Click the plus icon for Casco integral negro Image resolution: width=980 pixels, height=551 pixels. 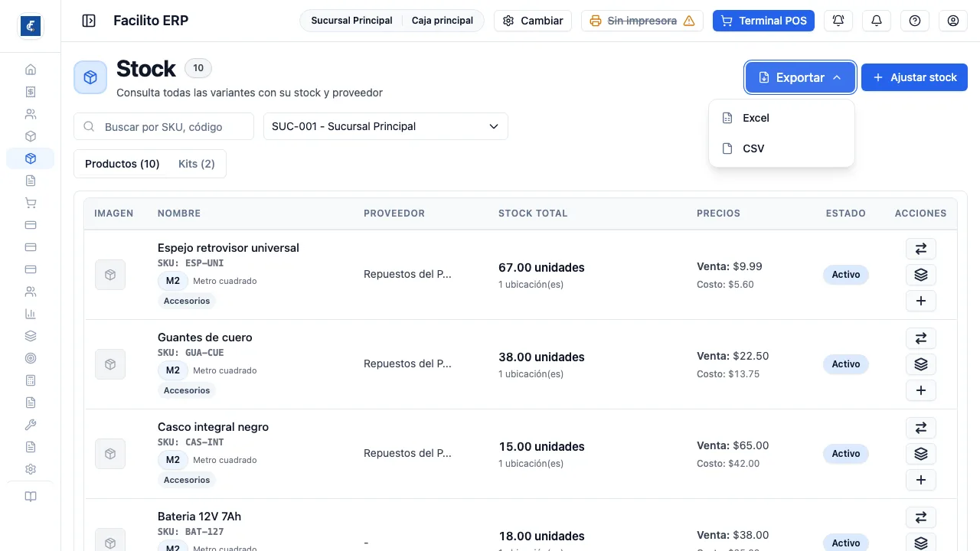tap(921, 480)
